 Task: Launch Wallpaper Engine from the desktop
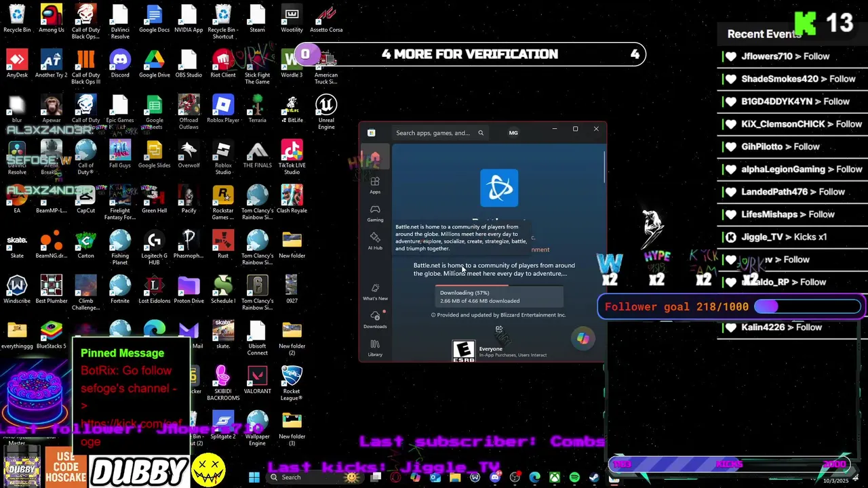coord(257,428)
